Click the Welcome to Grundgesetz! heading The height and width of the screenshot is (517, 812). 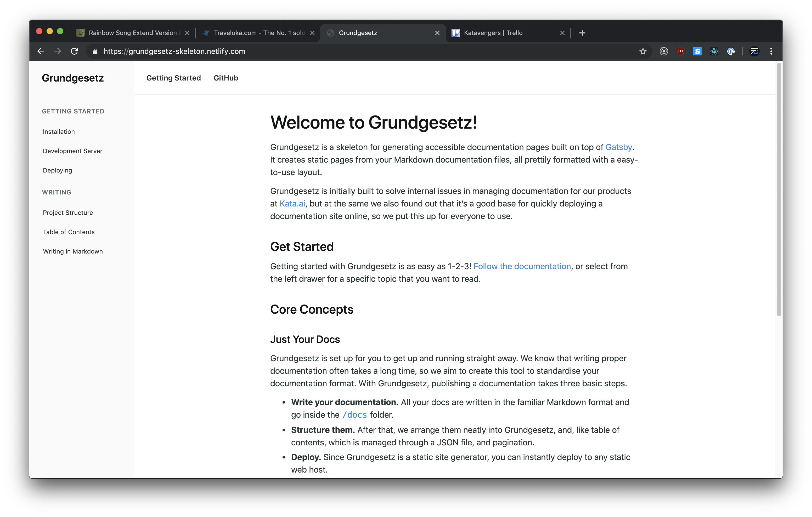pyautogui.click(x=373, y=122)
